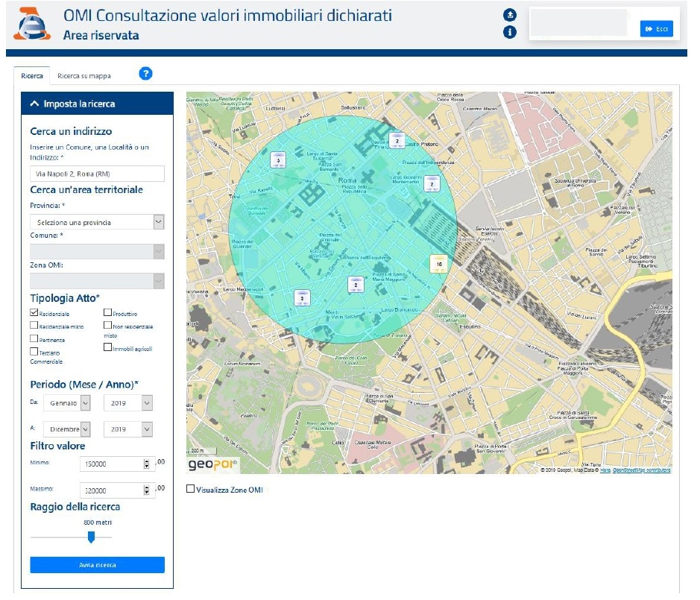
Task: Select the yellow map marker labeled 10
Action: pyautogui.click(x=439, y=264)
